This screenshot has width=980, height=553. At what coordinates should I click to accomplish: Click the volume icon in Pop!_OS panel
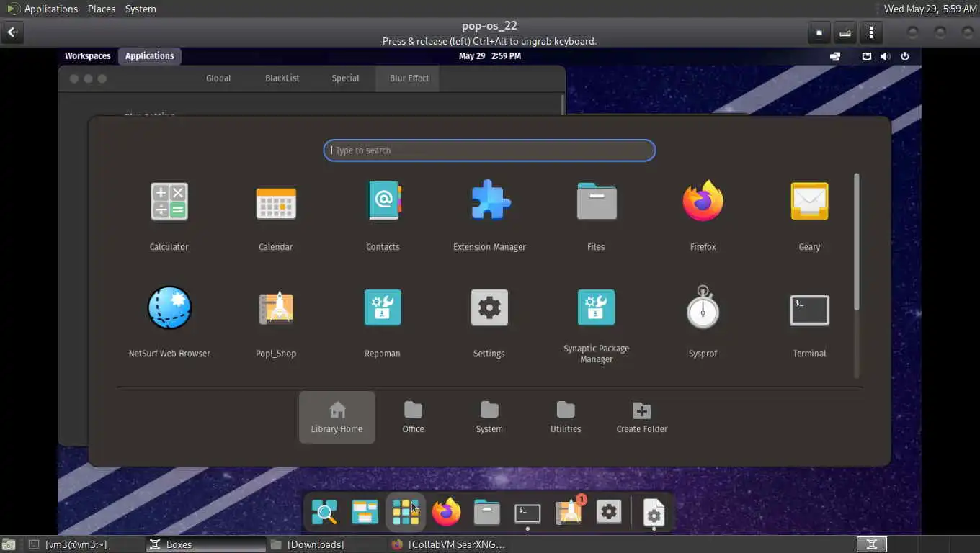tap(885, 56)
